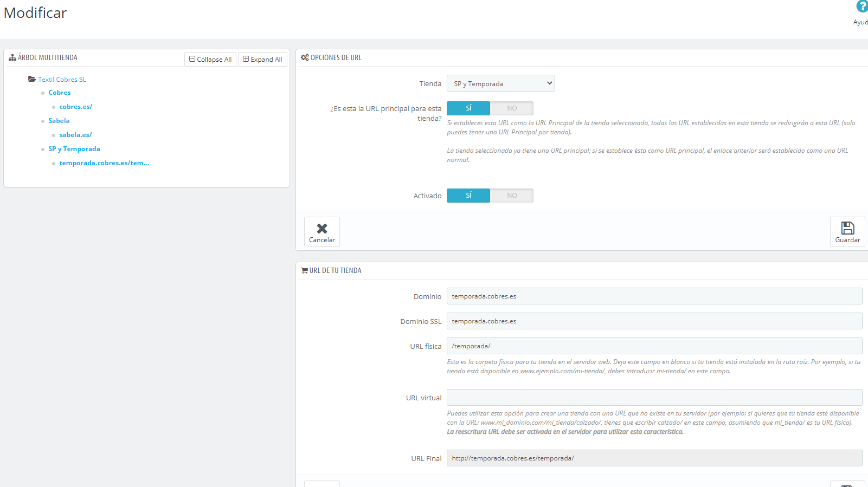Image resolution: width=868 pixels, height=487 pixels.
Task: Select Cobres shop in tree
Action: pyautogui.click(x=60, y=93)
